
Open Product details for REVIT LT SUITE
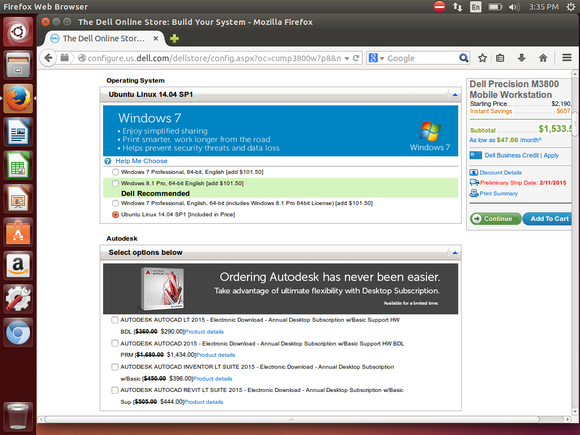point(204,402)
